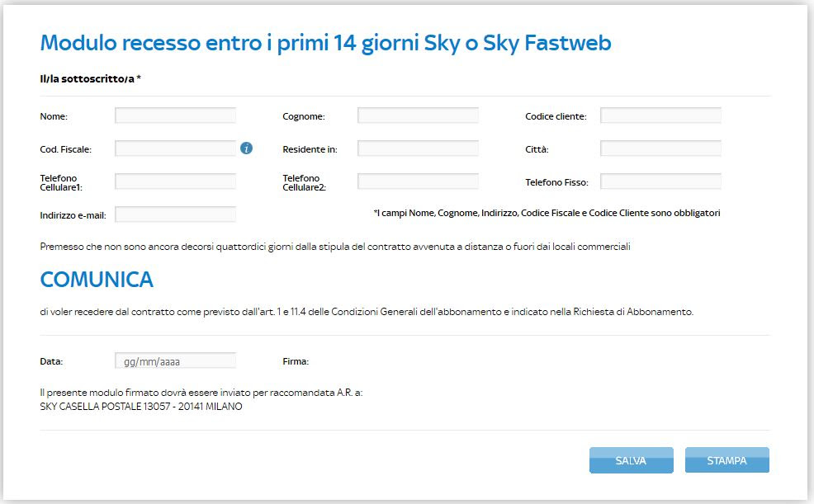814x504 pixels.
Task: Click the Residente in field
Action: [x=417, y=148]
